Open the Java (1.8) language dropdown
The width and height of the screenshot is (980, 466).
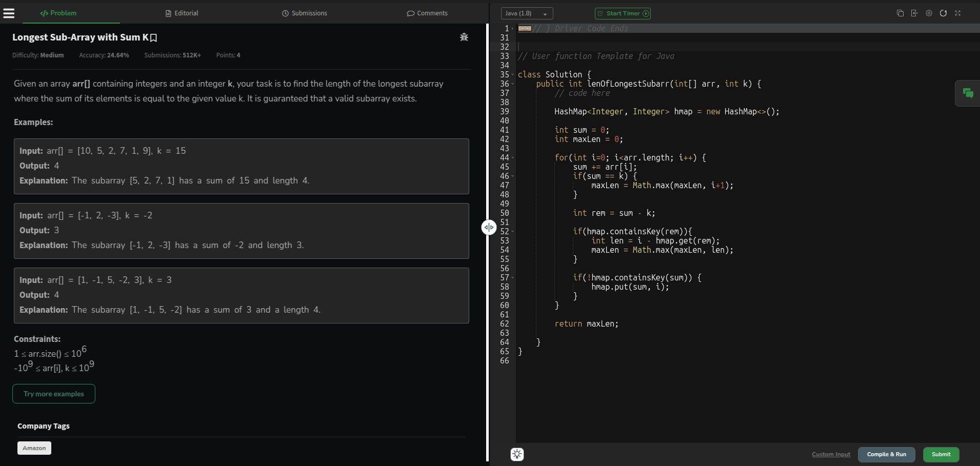pyautogui.click(x=527, y=13)
